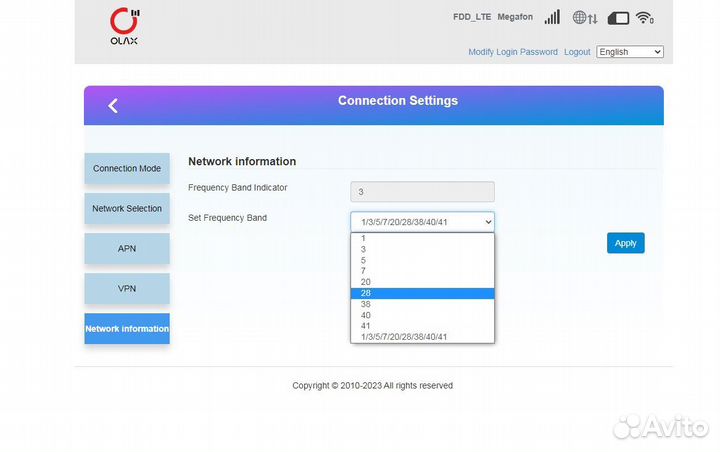The image size is (720, 452).
Task: Select band 20 option
Action: coord(422,282)
